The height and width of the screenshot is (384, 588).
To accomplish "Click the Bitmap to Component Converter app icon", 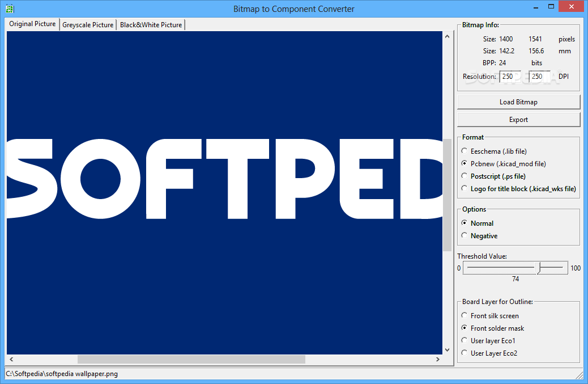I will (10, 9).
